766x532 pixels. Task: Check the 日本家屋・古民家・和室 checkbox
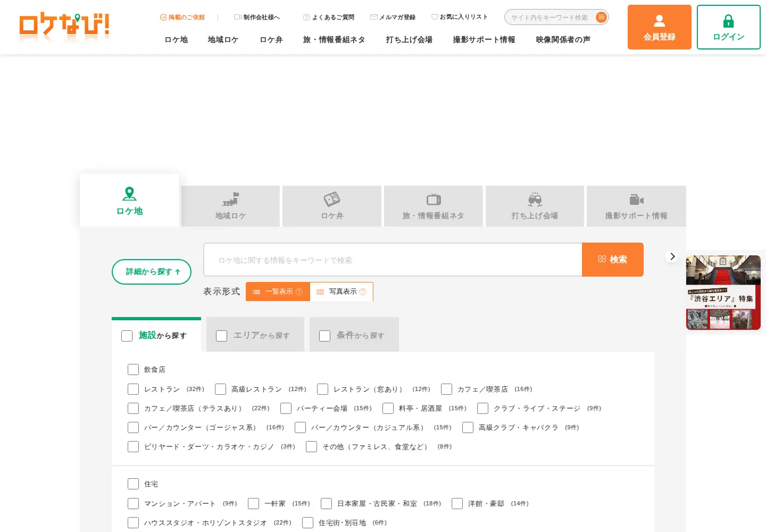point(326,504)
